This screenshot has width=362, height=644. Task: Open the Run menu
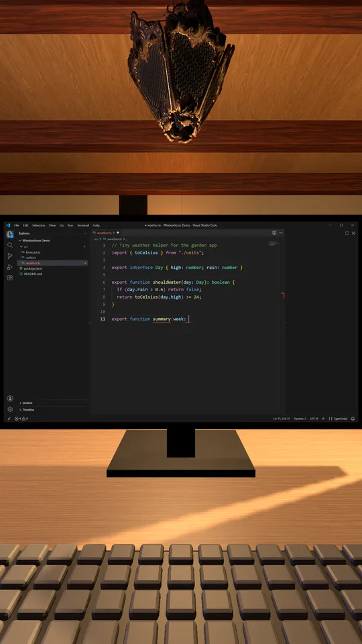coord(70,225)
